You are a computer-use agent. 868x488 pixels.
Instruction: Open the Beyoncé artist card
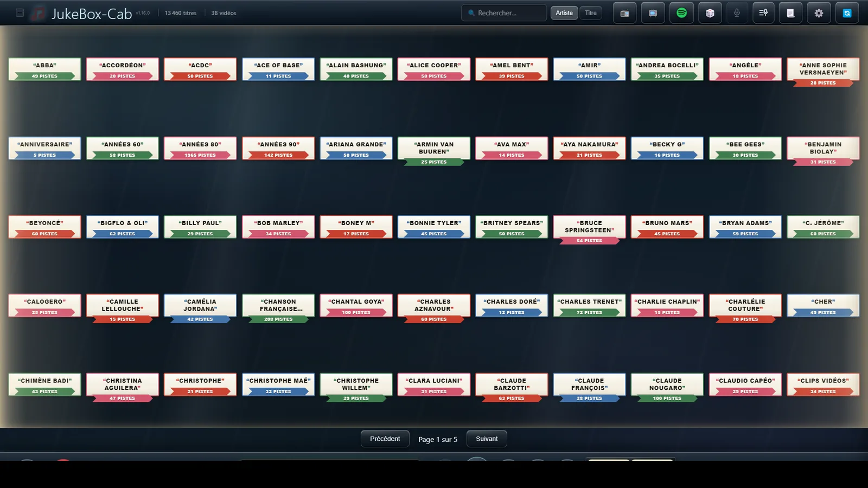[44, 227]
